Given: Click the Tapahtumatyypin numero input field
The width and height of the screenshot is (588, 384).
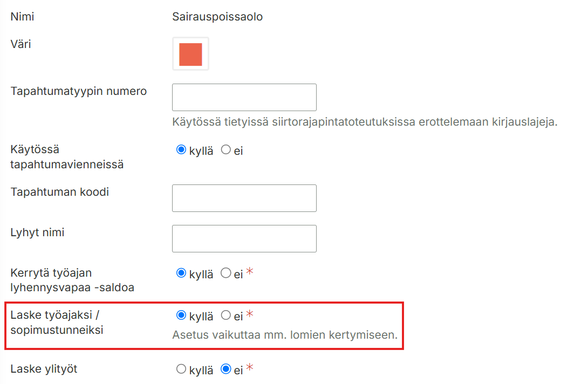Looking at the screenshot, I should 244,97.
